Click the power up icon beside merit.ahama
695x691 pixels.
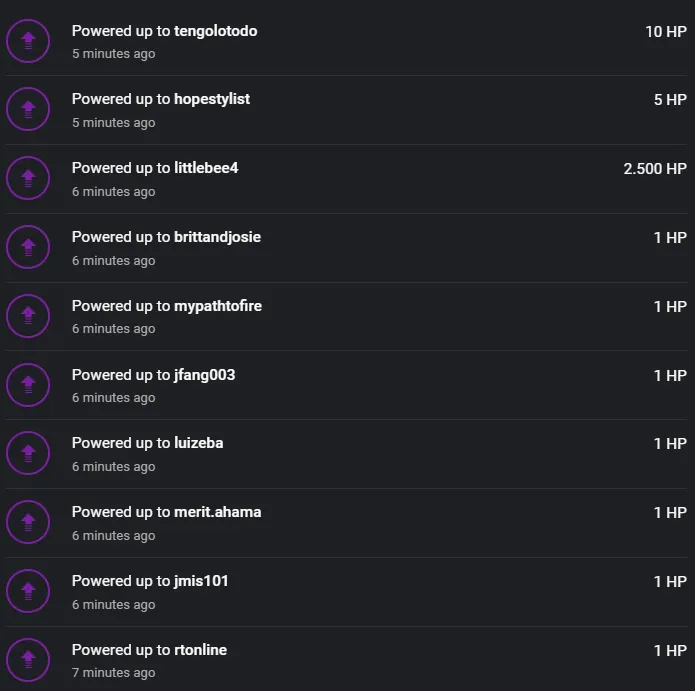tap(28, 522)
